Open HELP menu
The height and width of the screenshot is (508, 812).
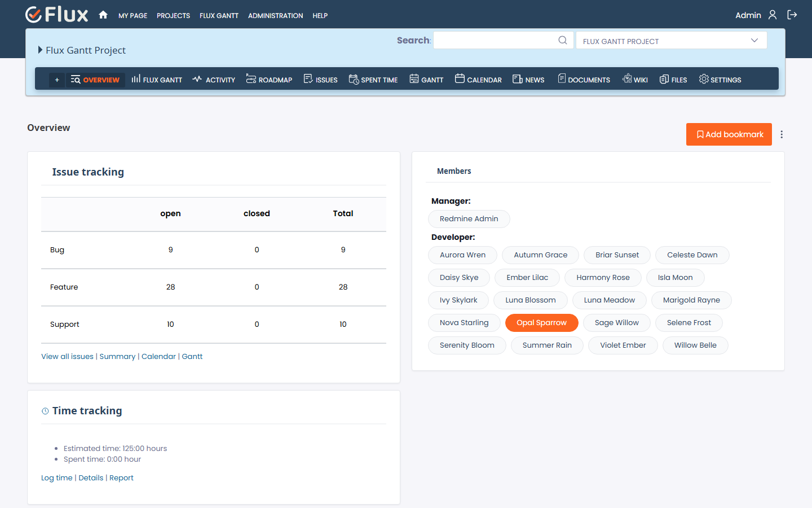[x=320, y=16]
